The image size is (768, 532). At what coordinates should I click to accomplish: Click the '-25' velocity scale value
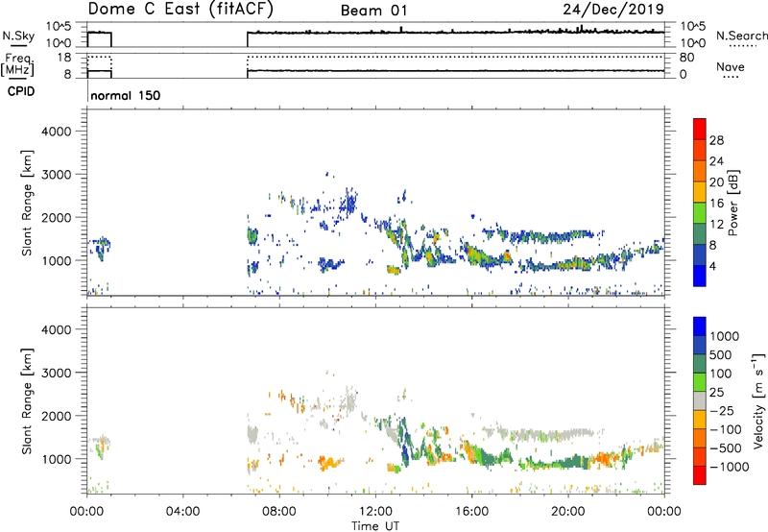723,410
